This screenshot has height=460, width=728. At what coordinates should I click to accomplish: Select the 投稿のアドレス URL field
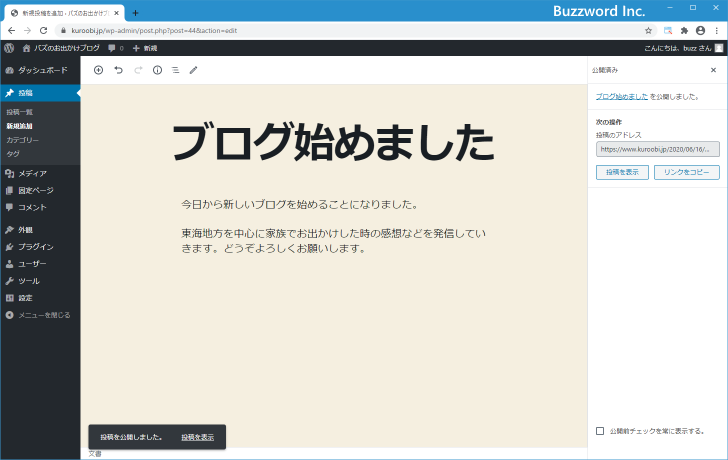(658, 149)
